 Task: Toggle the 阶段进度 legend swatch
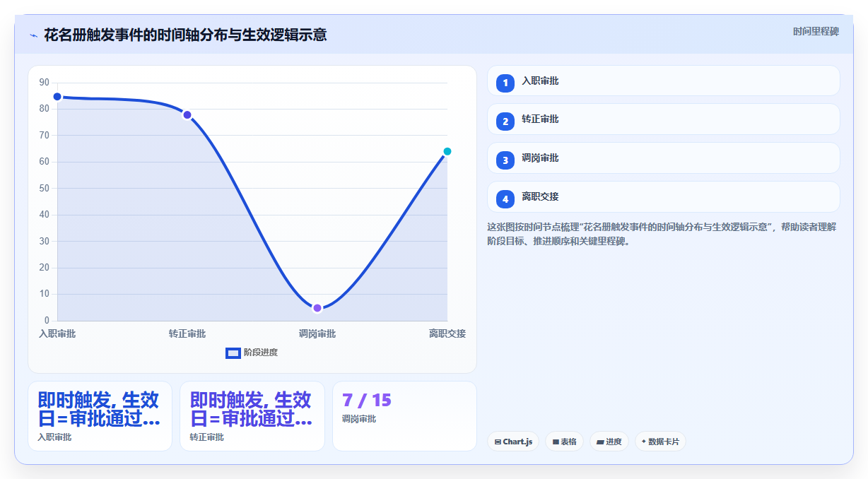pos(233,353)
